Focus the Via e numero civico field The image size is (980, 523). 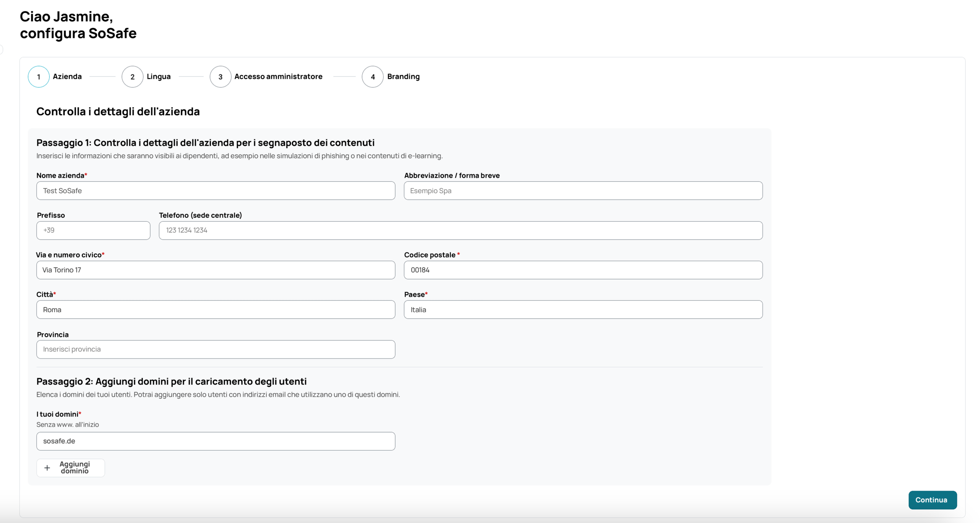[x=216, y=270]
